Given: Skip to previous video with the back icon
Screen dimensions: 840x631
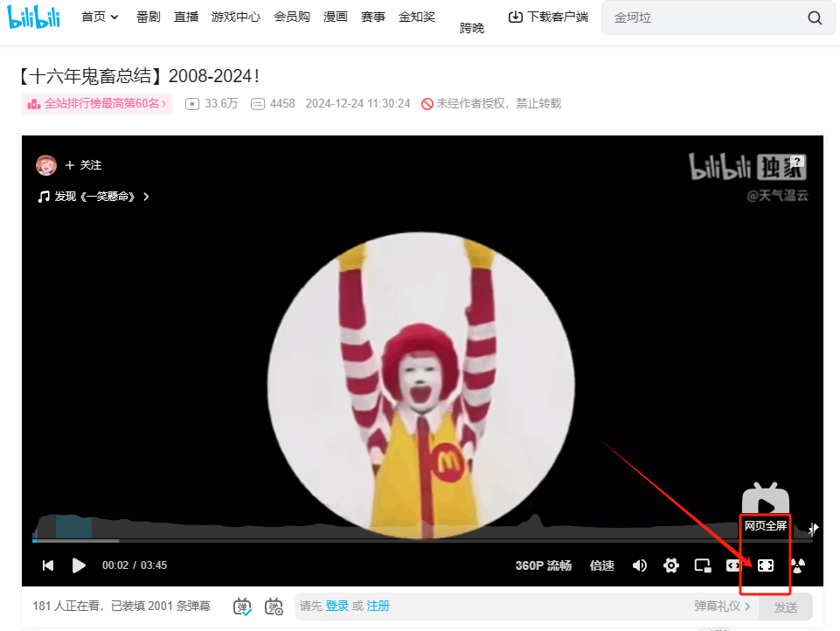Looking at the screenshot, I should 48,565.
